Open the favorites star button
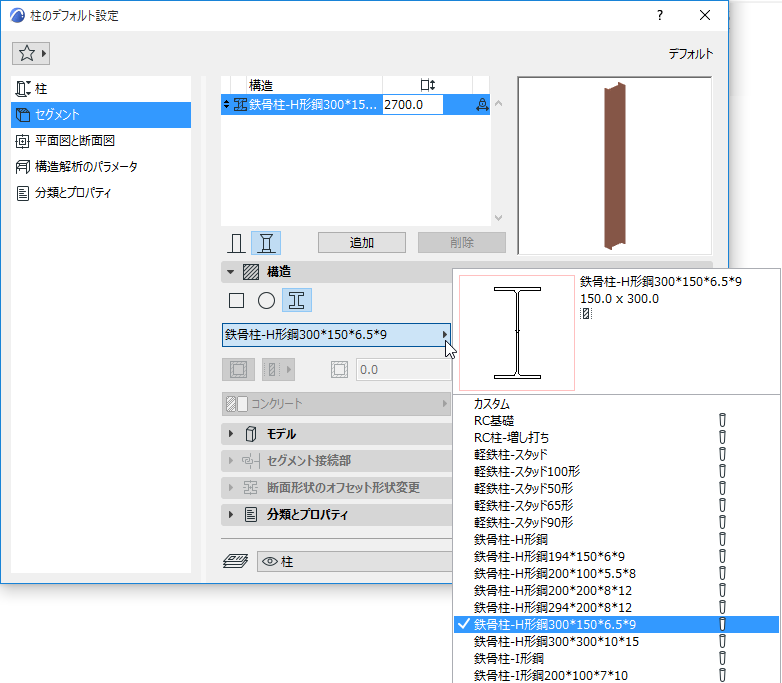The height and width of the screenshot is (683, 782). tap(31, 53)
